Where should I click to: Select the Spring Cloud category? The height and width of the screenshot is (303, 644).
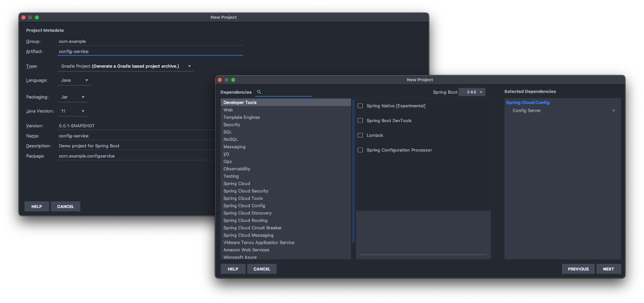tap(286, 184)
